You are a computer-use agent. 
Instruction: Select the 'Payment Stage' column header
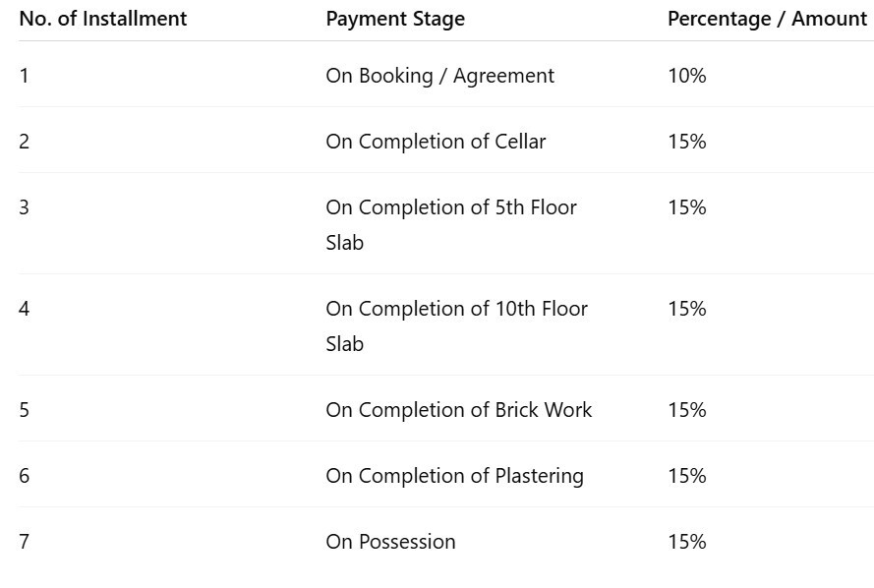pos(395,19)
